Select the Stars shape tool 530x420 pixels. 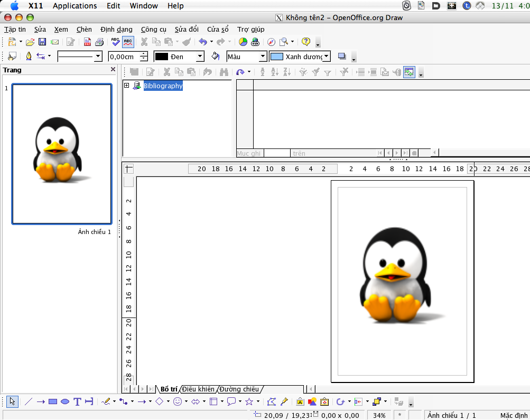tap(249, 402)
